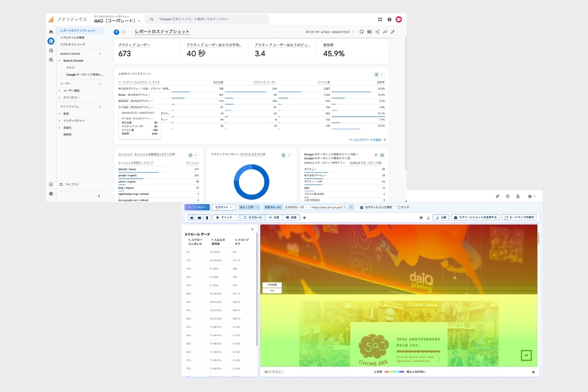Select the tablet device icon in heatmap toolbar

coord(199,218)
